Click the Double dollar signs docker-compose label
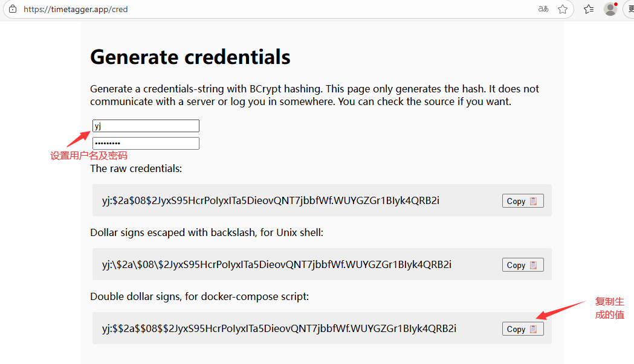Image resolution: width=634 pixels, height=364 pixels. pyautogui.click(x=199, y=296)
